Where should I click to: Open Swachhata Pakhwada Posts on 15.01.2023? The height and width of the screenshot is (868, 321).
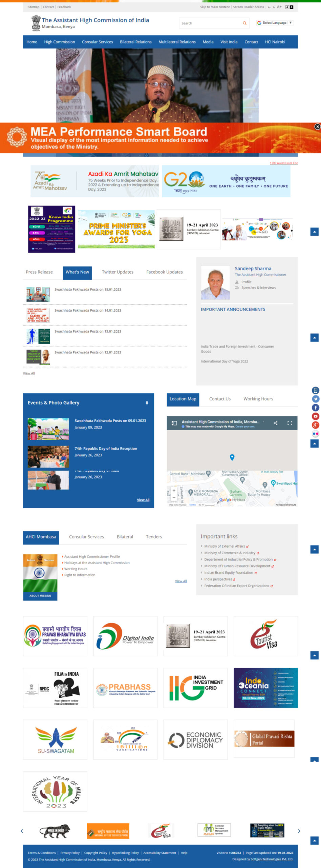[88, 290]
